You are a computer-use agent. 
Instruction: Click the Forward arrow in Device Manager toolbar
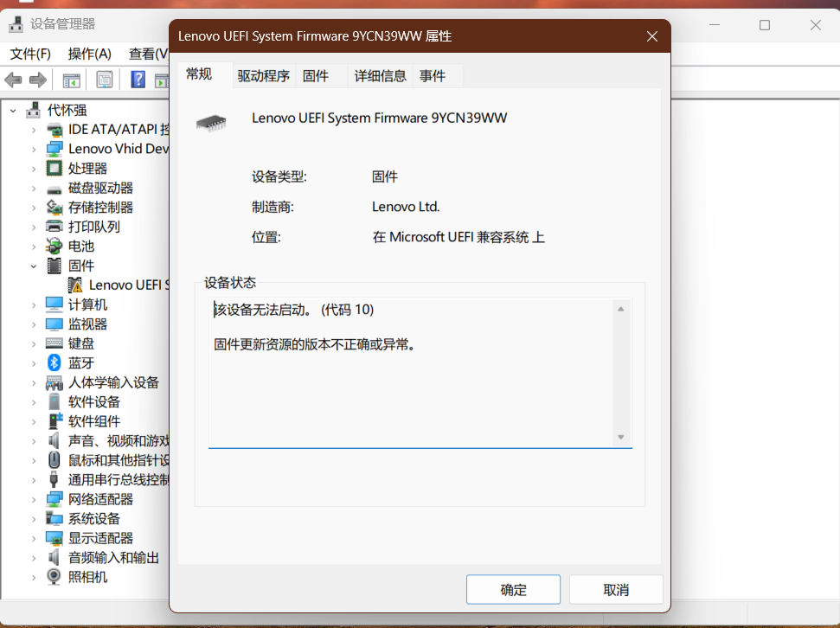point(37,80)
